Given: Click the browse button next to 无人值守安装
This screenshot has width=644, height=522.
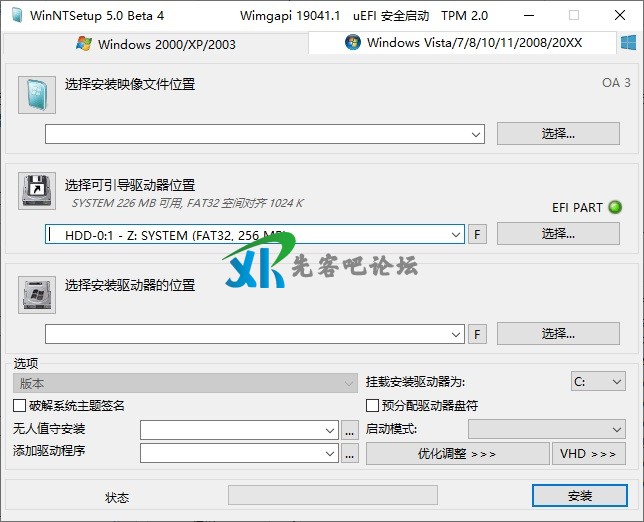Looking at the screenshot, I should click(349, 430).
